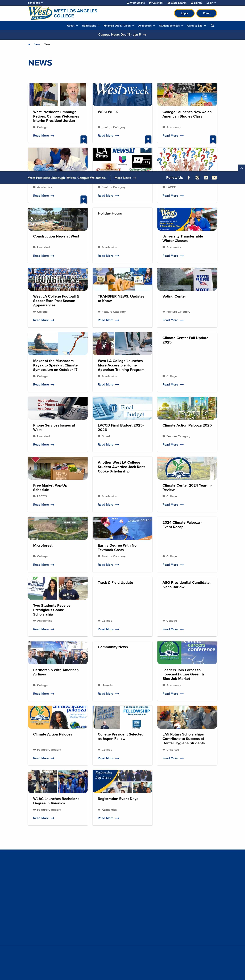This screenshot has width=245, height=980.
Task: Expand the About menu
Action: pos(72,26)
